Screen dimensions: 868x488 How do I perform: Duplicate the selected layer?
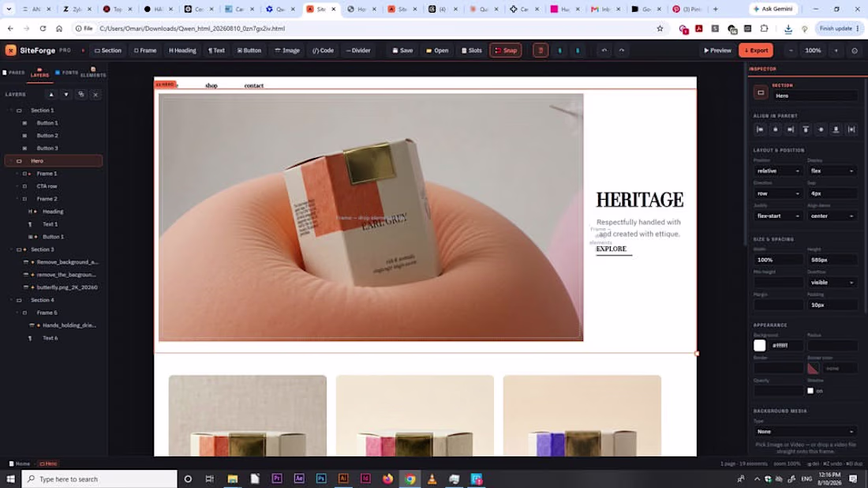pyautogui.click(x=80, y=95)
